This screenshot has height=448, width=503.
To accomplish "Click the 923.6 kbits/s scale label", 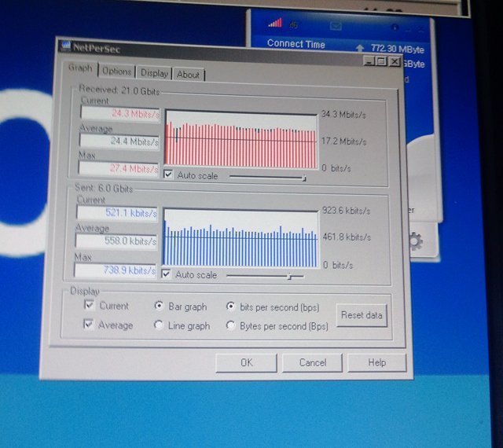I will point(346,211).
